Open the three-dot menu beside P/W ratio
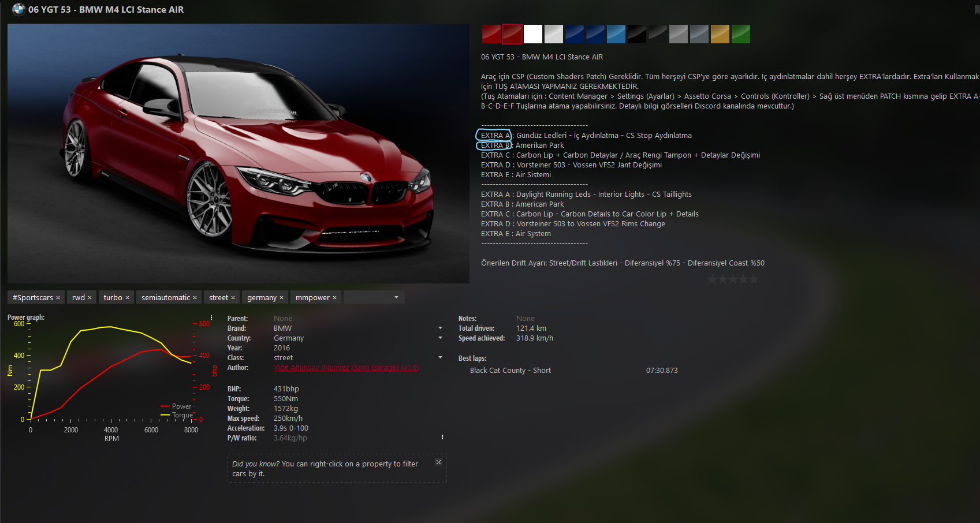The image size is (980, 523). [442, 437]
